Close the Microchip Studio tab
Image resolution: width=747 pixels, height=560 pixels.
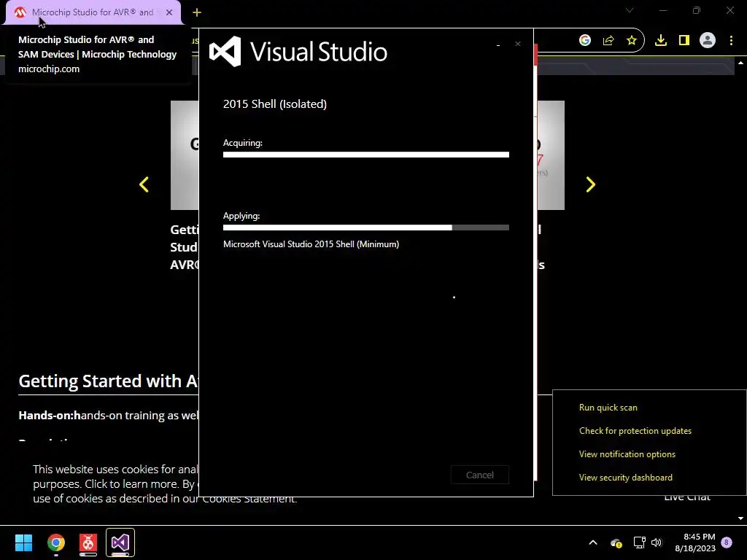pos(169,12)
